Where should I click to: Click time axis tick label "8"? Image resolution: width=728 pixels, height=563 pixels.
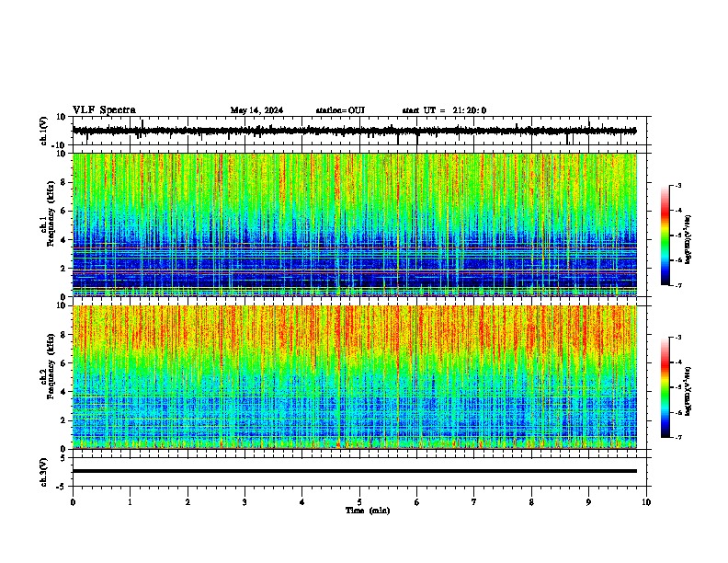point(531,502)
